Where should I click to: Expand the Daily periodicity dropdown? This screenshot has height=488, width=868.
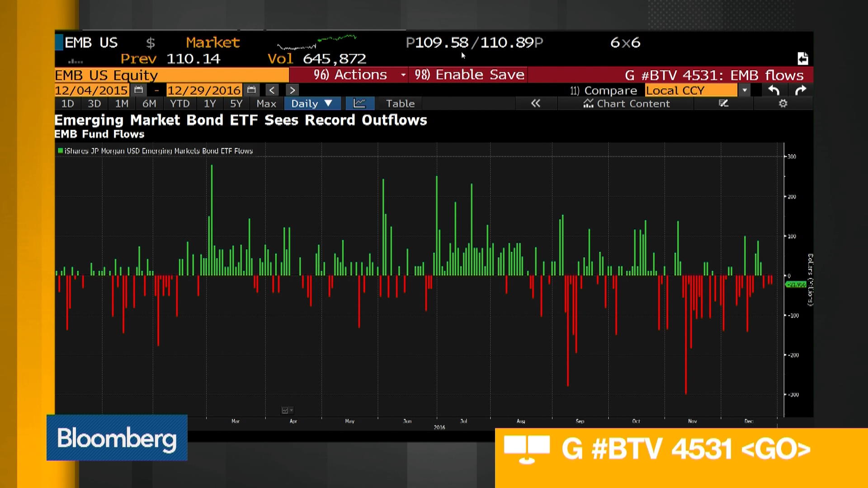click(312, 103)
